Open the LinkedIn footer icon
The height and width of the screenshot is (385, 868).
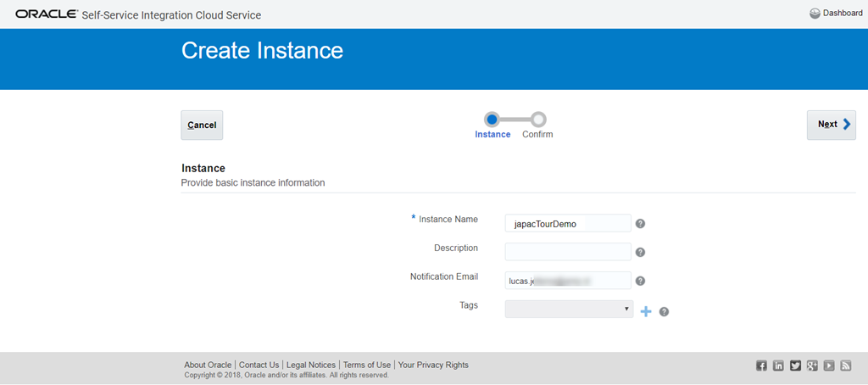[778, 365]
